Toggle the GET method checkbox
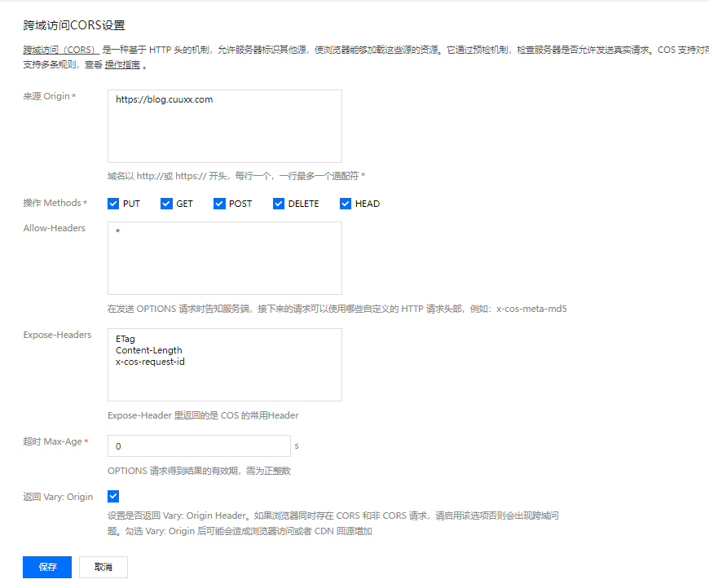This screenshot has width=709, height=588. (x=167, y=204)
